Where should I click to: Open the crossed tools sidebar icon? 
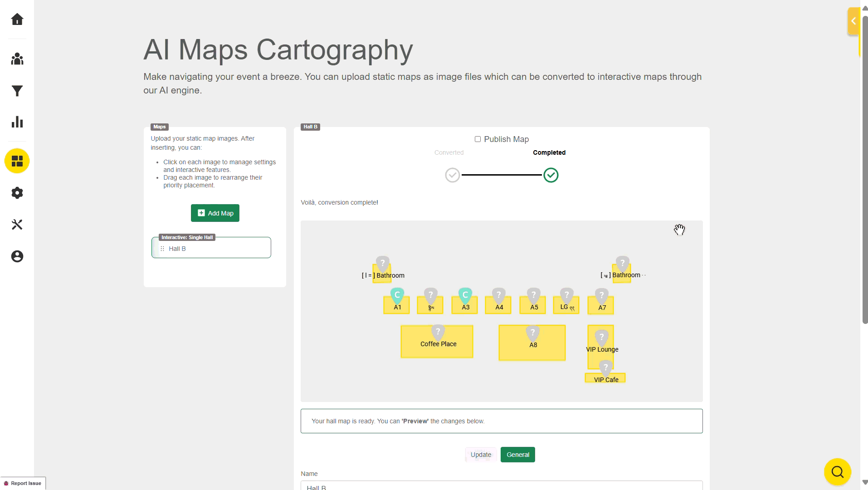tap(17, 225)
